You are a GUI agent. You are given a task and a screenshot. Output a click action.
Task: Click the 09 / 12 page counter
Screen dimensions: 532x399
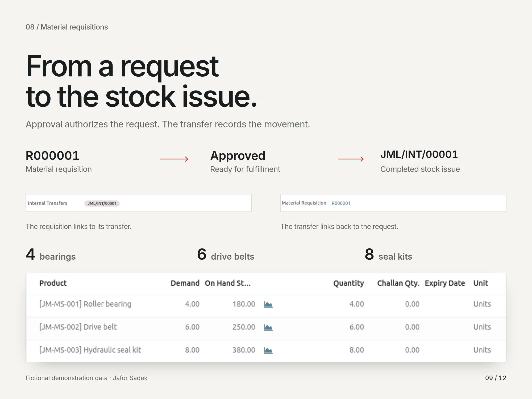click(496, 378)
